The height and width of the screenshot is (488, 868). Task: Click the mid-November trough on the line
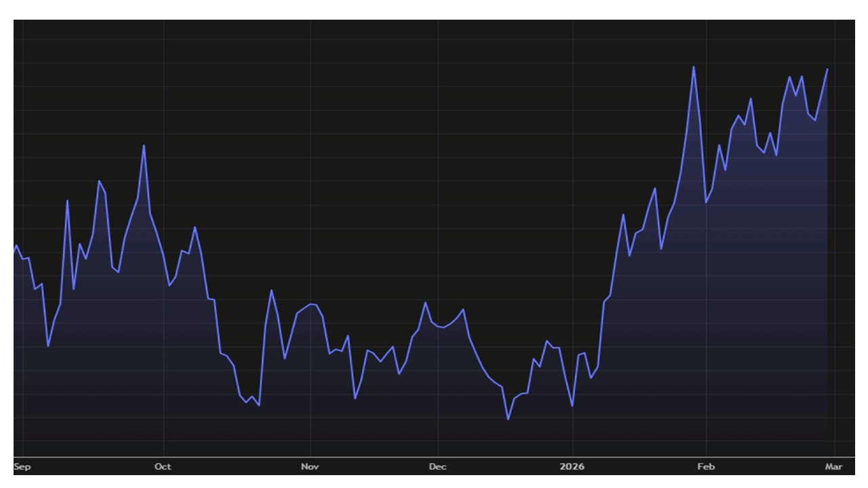click(355, 398)
